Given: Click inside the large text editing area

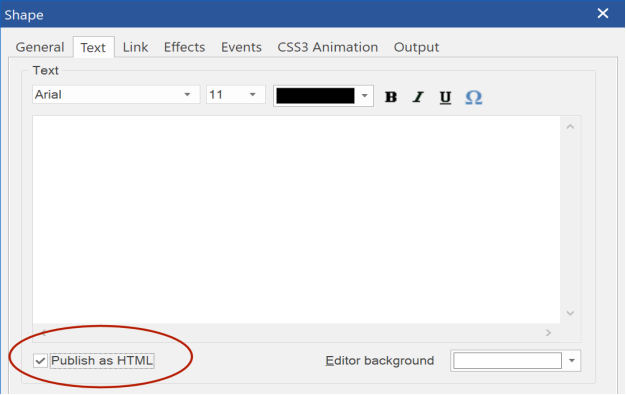Looking at the screenshot, I should pos(296,220).
